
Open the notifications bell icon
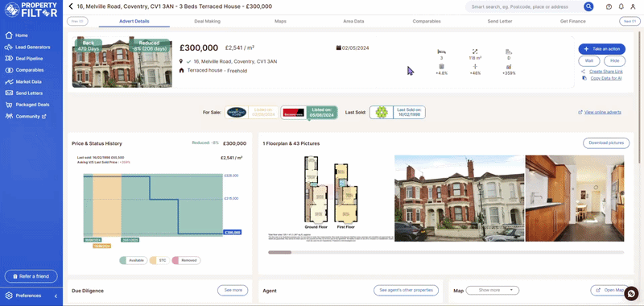pos(621,6)
